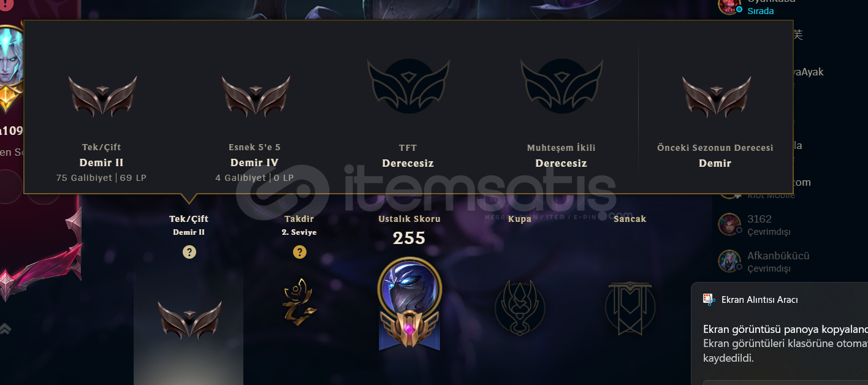Click the Önceki Sezonun Derecesi Demir emblem

pos(716,96)
